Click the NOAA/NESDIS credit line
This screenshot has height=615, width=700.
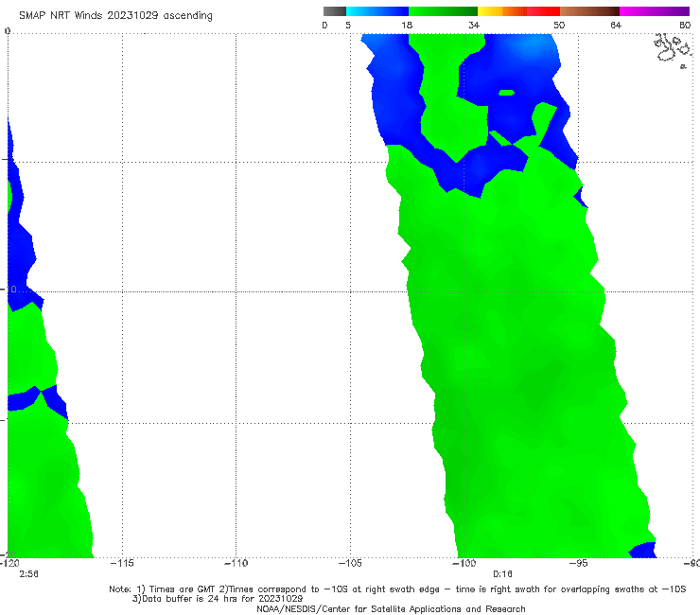391,609
